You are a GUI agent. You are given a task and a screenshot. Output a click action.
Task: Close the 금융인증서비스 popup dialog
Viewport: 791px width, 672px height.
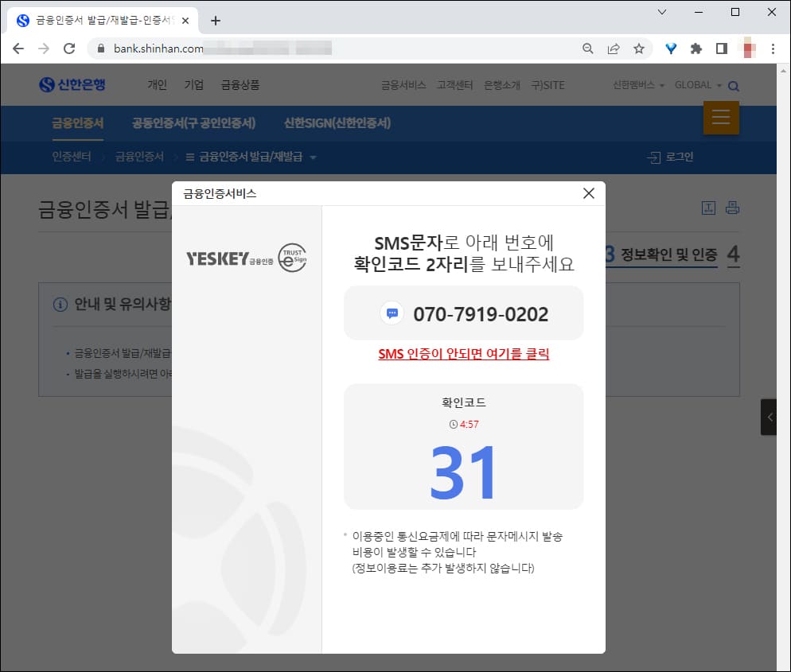coord(588,193)
